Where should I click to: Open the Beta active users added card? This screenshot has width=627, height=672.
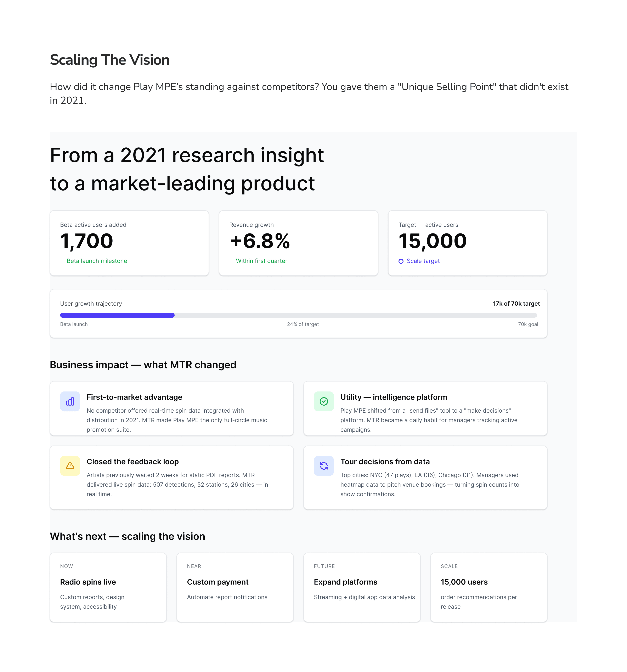point(129,243)
